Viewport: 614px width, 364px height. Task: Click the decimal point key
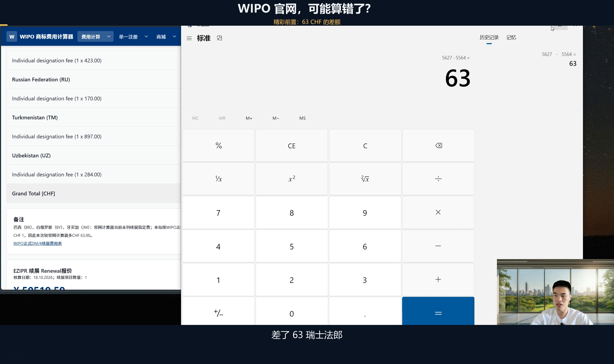(365, 311)
